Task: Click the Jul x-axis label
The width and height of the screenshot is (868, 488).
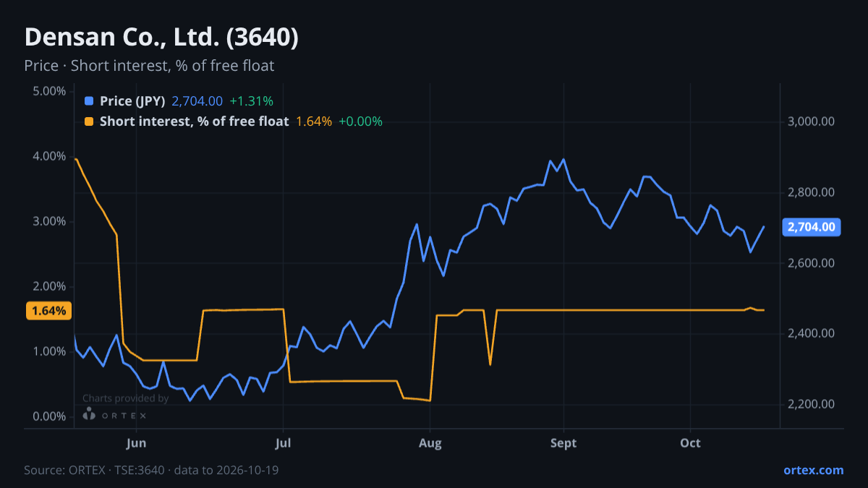Action: [283, 443]
